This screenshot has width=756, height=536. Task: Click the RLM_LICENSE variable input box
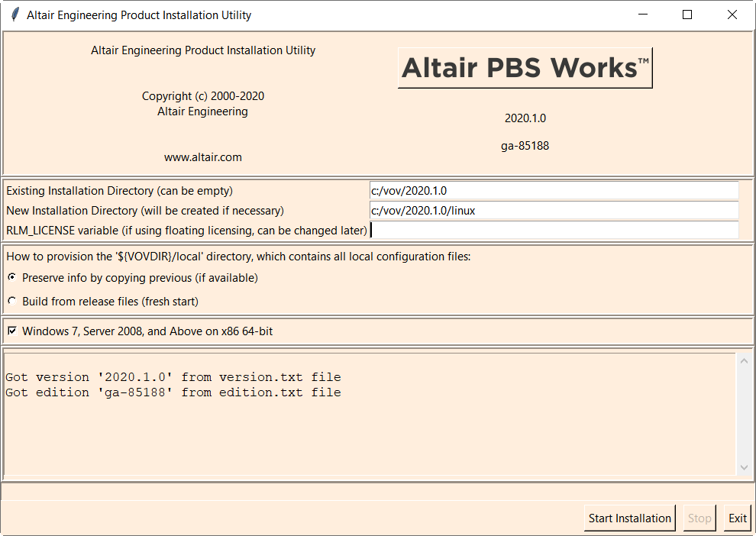554,230
